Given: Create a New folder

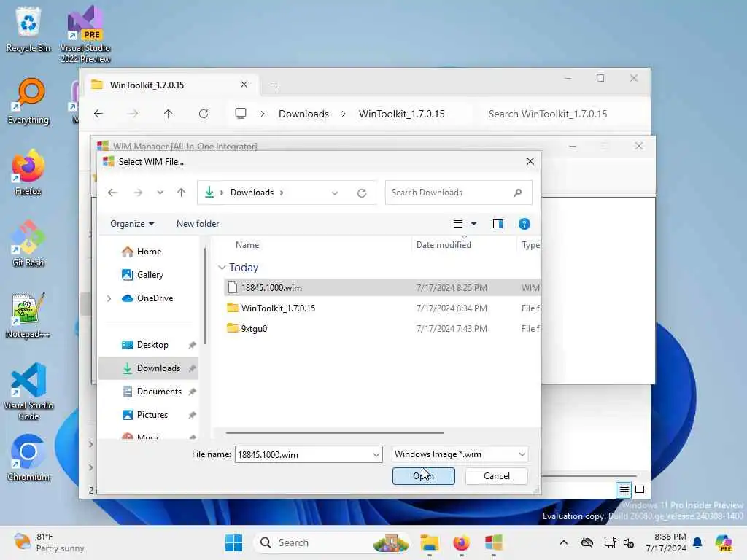Looking at the screenshot, I should click(x=198, y=224).
